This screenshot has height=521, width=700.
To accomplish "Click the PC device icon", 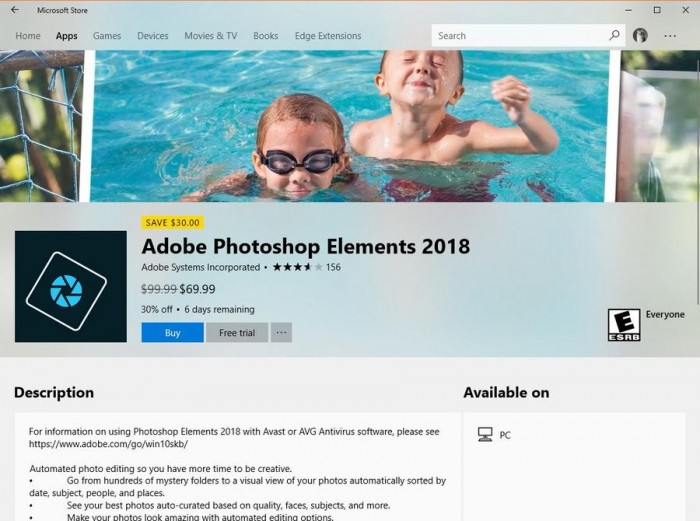I will 485,434.
